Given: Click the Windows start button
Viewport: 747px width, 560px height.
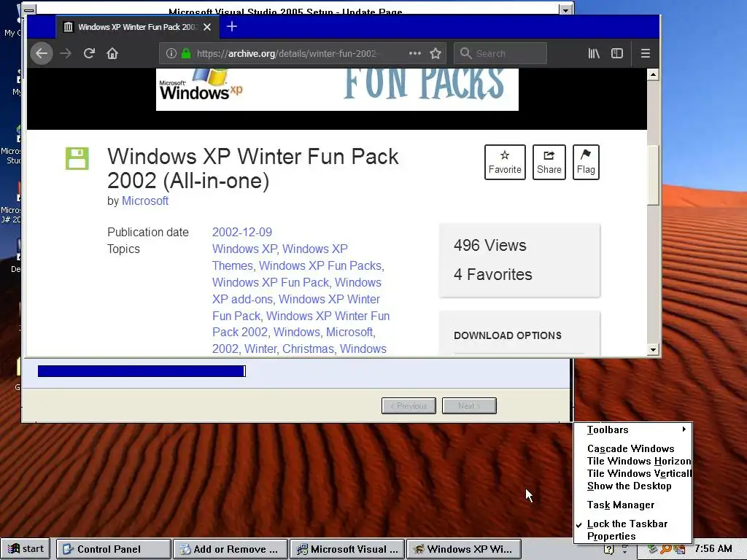Looking at the screenshot, I should coord(26,549).
